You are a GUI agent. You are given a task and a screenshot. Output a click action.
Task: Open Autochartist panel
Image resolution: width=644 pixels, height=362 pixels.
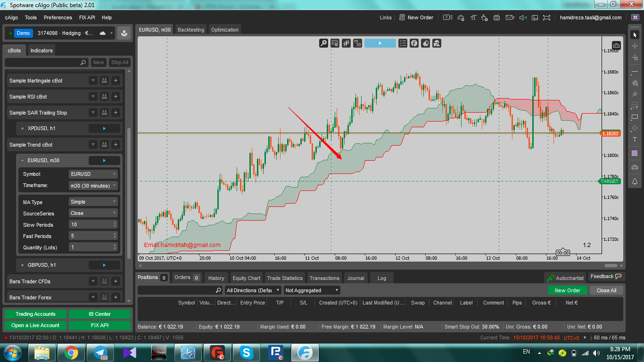[x=565, y=278]
